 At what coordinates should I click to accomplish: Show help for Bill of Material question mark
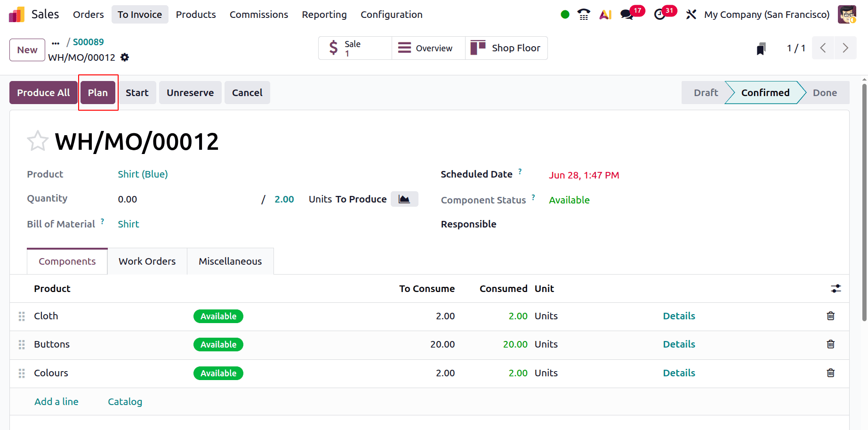(102, 221)
